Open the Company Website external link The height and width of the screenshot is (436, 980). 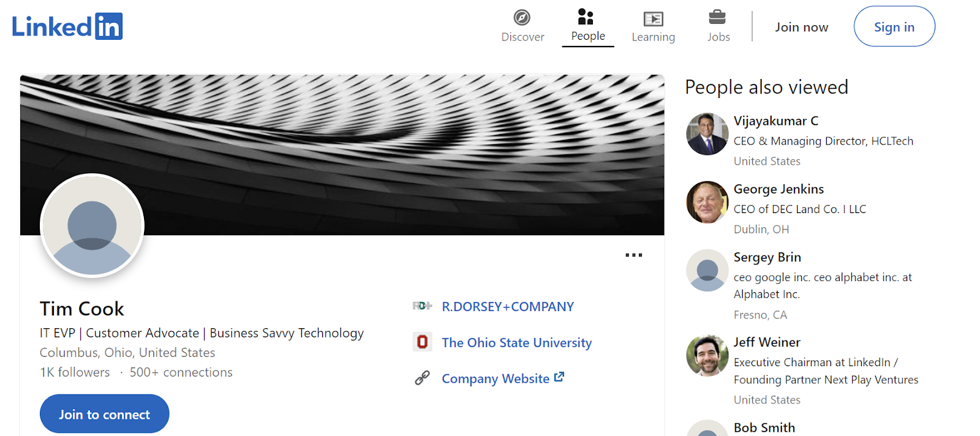[x=503, y=378]
